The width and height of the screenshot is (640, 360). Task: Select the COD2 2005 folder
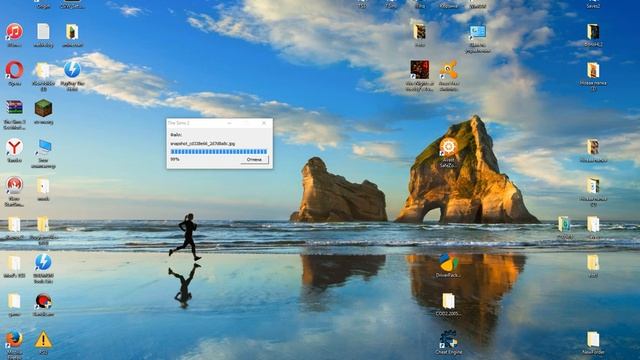(449, 302)
